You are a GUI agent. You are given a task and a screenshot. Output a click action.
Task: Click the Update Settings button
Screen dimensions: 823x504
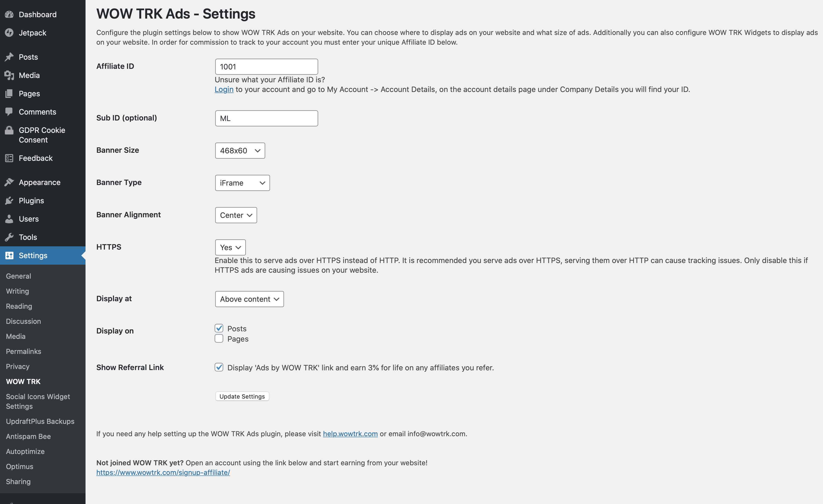point(242,396)
